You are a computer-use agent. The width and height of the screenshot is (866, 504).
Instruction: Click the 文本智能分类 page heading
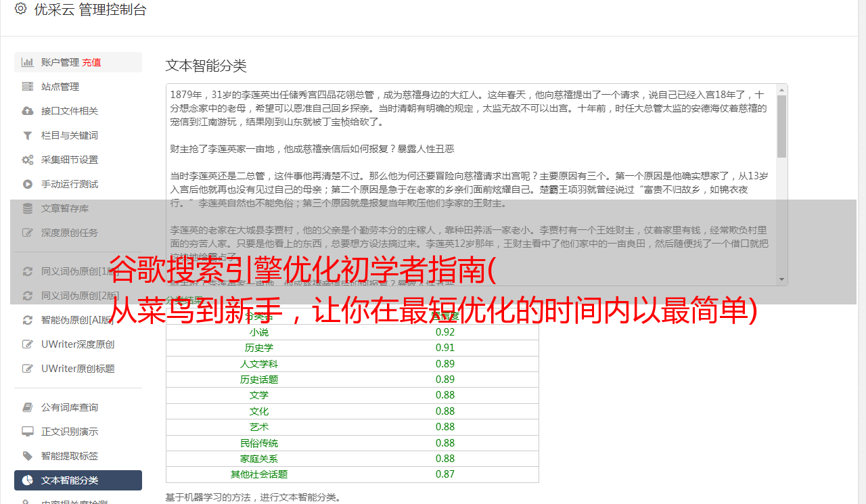point(206,66)
